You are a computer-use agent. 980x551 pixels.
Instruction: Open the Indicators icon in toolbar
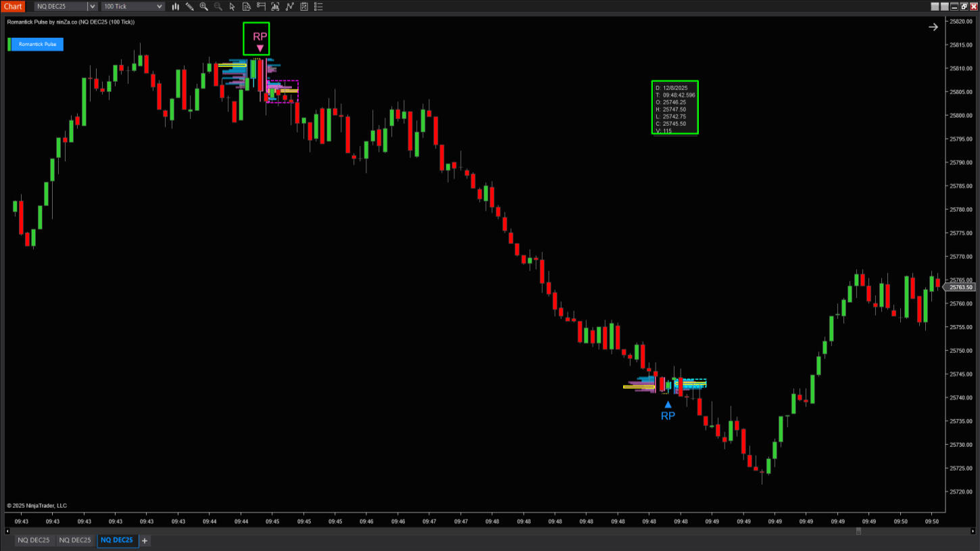click(x=275, y=7)
